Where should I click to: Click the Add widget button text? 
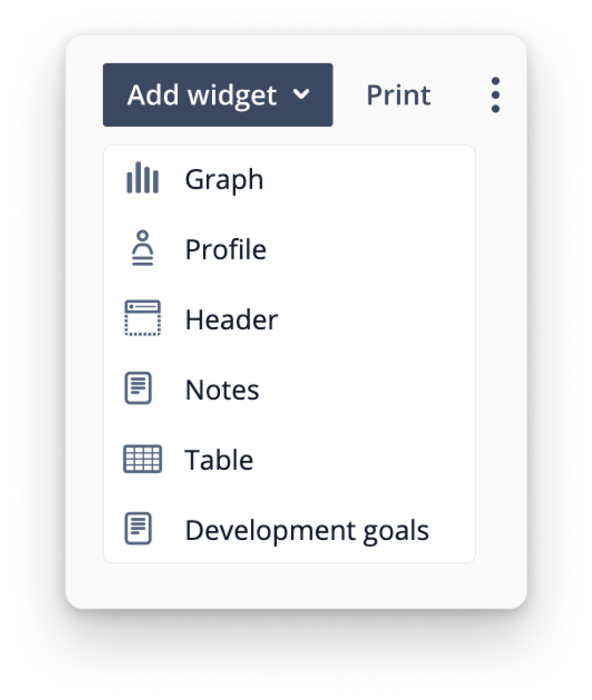point(202,95)
